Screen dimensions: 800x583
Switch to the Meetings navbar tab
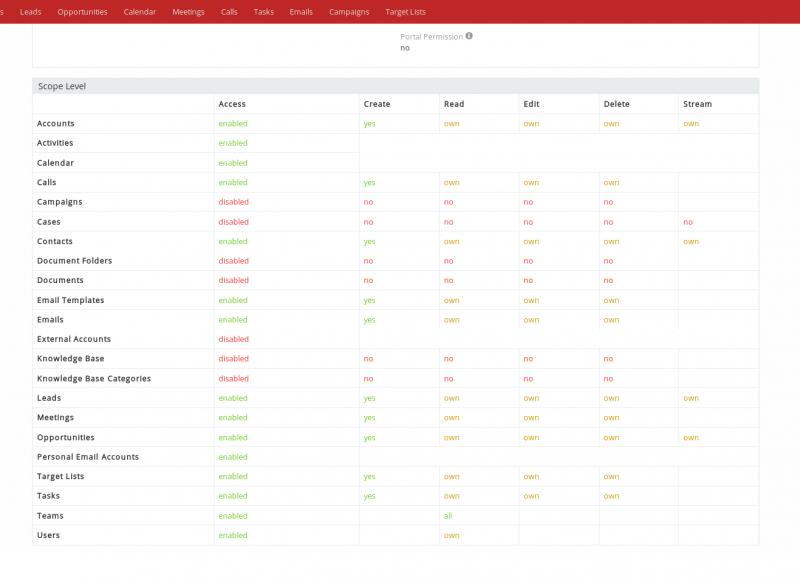click(188, 12)
